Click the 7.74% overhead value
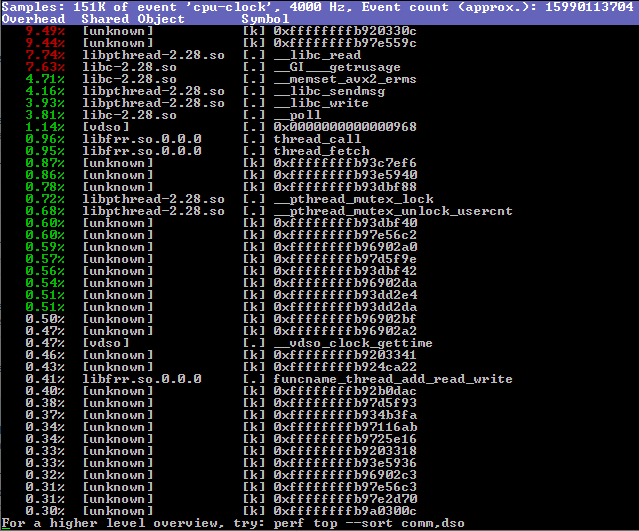The width and height of the screenshot is (639, 531). coord(45,55)
